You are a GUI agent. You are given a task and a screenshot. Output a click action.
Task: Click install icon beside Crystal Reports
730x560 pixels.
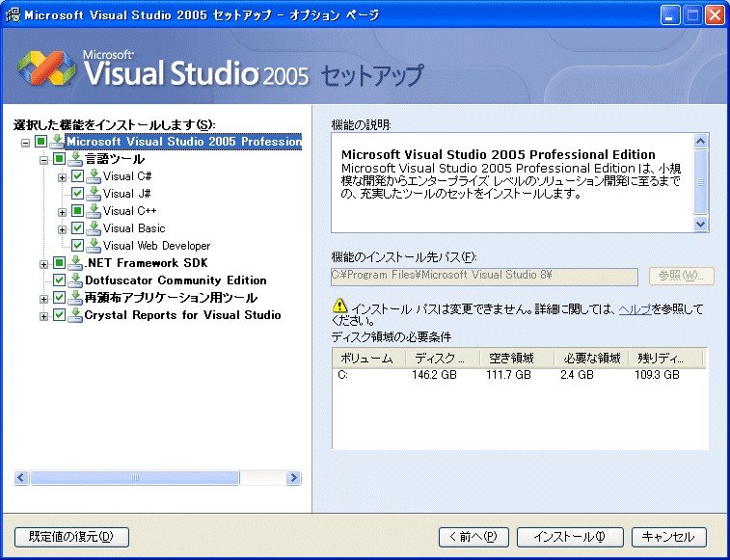[x=75, y=315]
